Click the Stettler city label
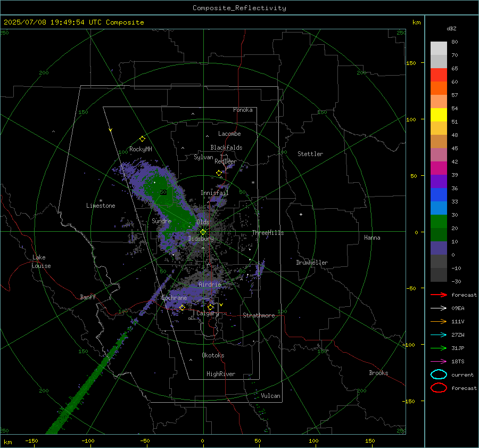This screenshot has height=448, width=479. pyautogui.click(x=310, y=154)
